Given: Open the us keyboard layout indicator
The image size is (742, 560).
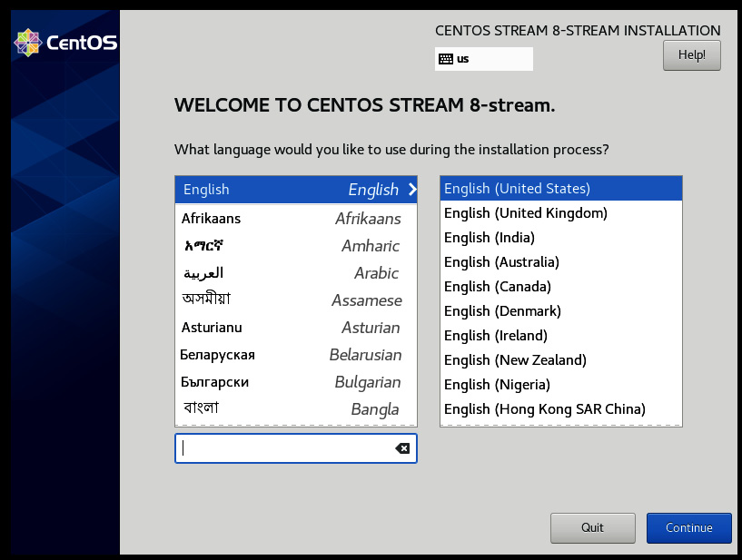Looking at the screenshot, I should 484,59.
